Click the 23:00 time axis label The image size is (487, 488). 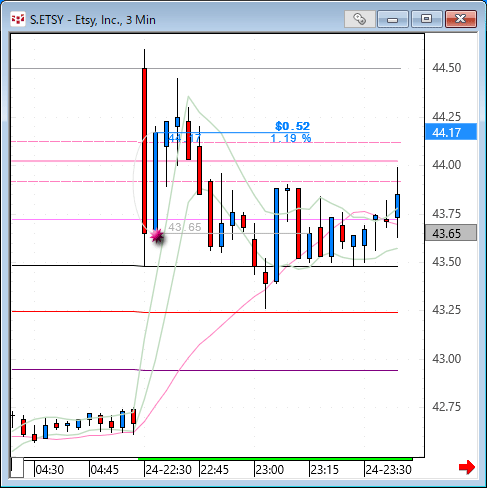(269, 470)
